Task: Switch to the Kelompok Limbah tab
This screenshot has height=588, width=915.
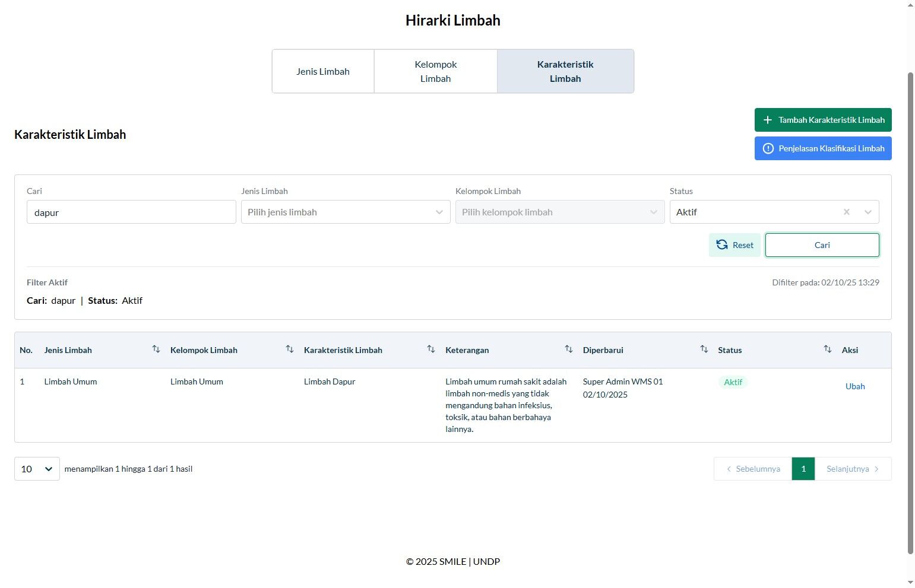Action: click(436, 71)
